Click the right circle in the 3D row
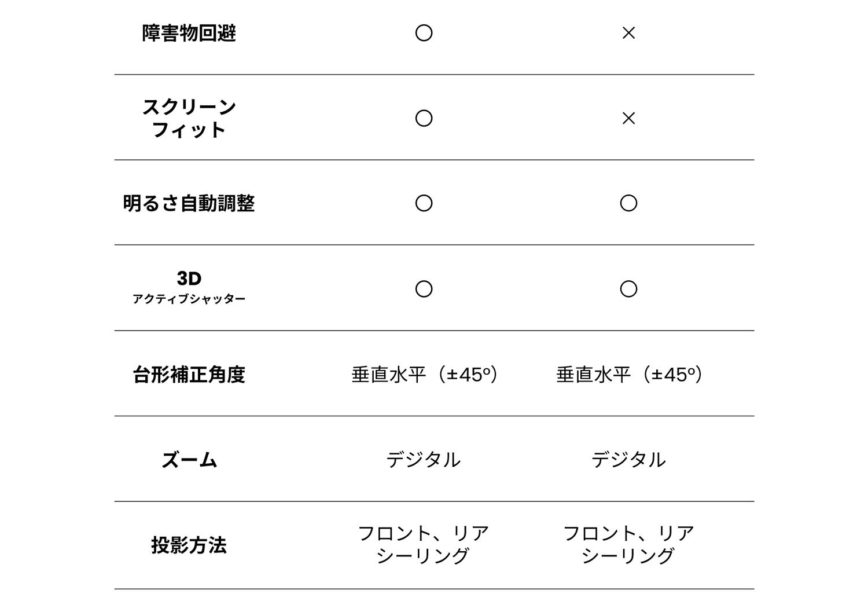 (628, 288)
